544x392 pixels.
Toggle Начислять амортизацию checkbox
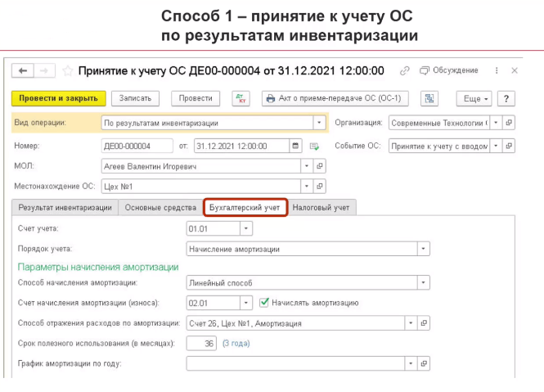point(264,303)
